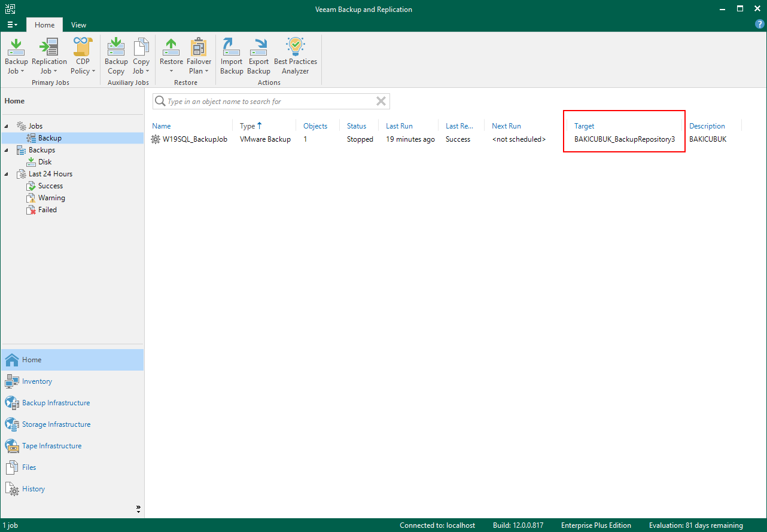Open the Failover Plan ribbon button
This screenshot has height=532, width=767.
click(x=199, y=56)
